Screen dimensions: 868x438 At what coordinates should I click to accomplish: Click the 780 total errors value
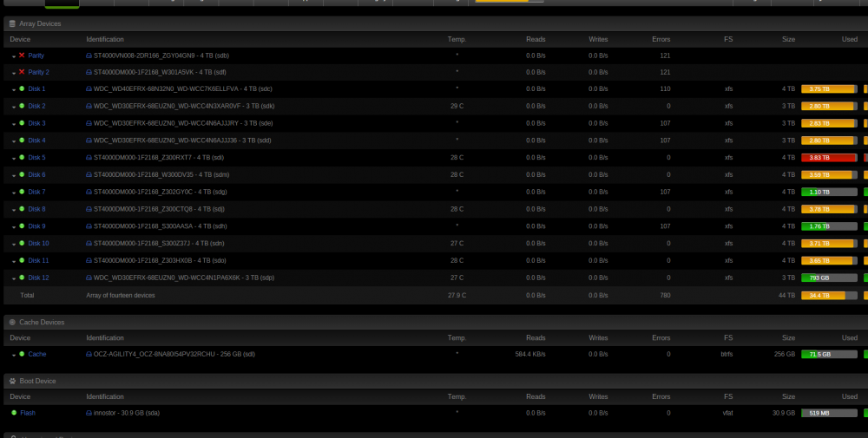coord(665,295)
